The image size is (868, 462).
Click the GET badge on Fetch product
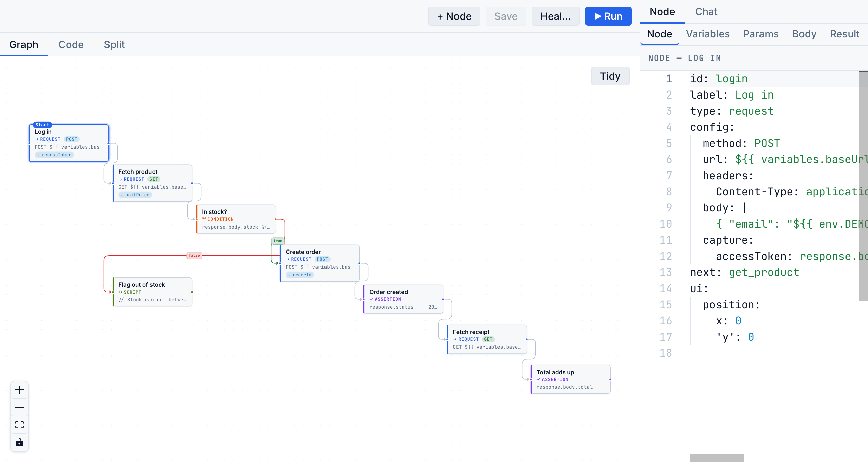pos(154,179)
